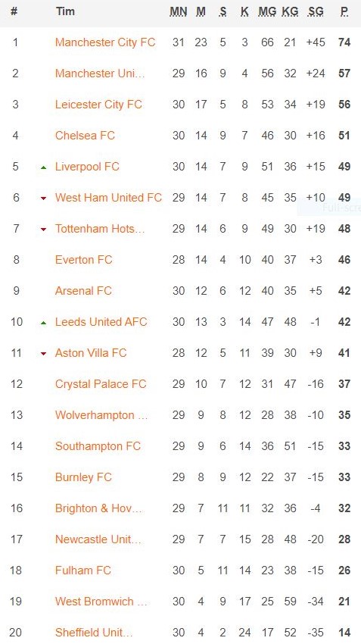The image size is (361, 644).
Task: Select Fulham FC link
Action: (82, 571)
